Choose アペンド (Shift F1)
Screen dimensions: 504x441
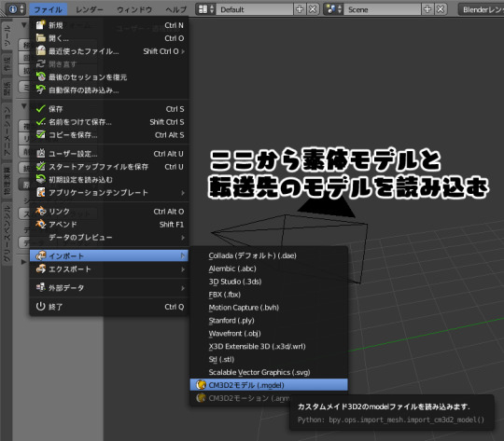point(109,224)
